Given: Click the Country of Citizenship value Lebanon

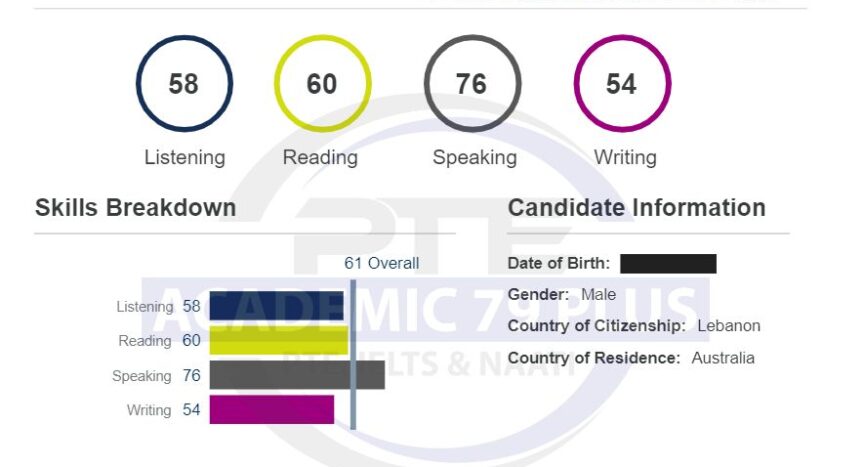Looking at the screenshot, I should [x=728, y=325].
